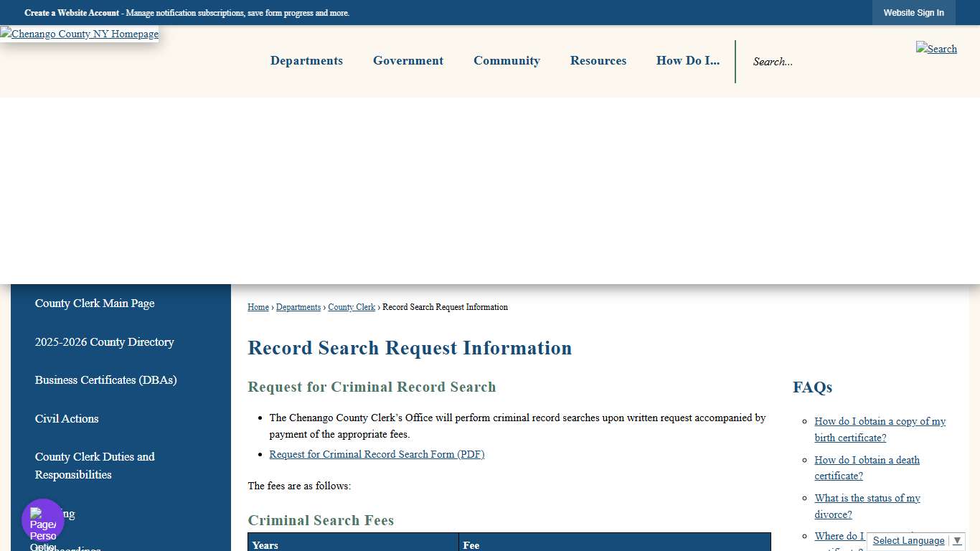Navigate to County Clerk Main Page
The width and height of the screenshot is (980, 551).
94,303
